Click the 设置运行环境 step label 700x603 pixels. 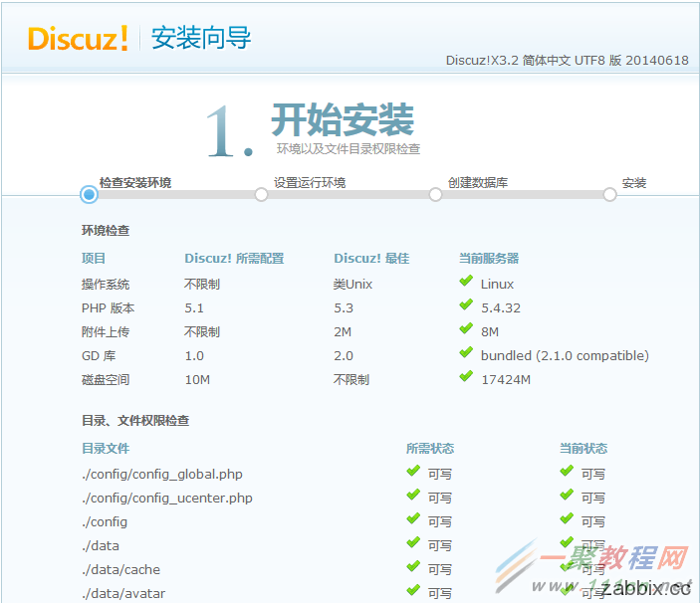(x=310, y=183)
